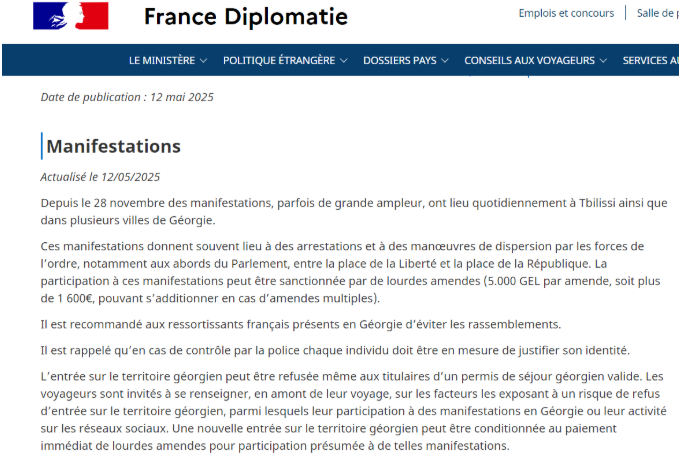
Task: Select the Dossiers Pays menu item
Action: tap(400, 61)
